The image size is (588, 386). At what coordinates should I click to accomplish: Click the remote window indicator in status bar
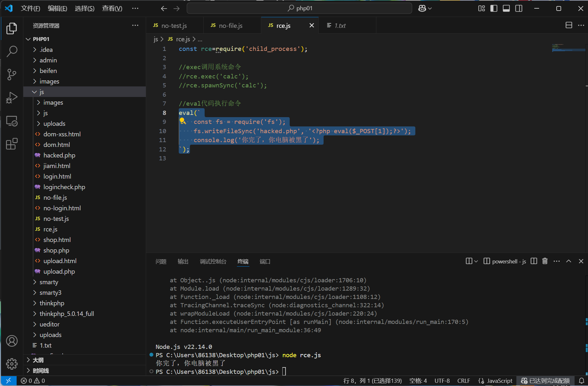(9, 381)
